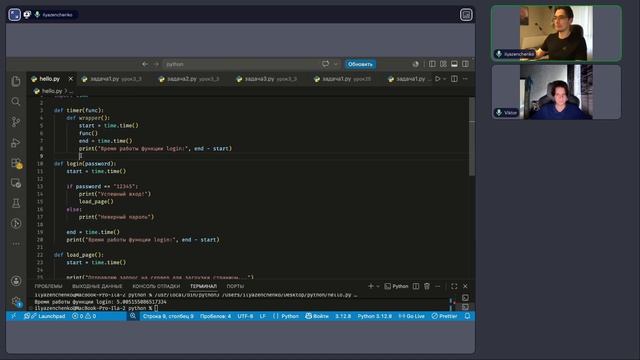Click the Войти sign-in status item

[x=317, y=316]
